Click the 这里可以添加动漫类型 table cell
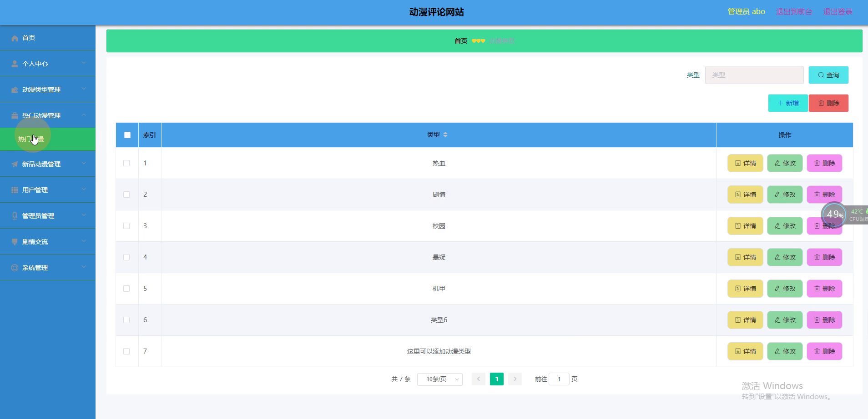Screen dimensions: 868x419 [x=439, y=351]
